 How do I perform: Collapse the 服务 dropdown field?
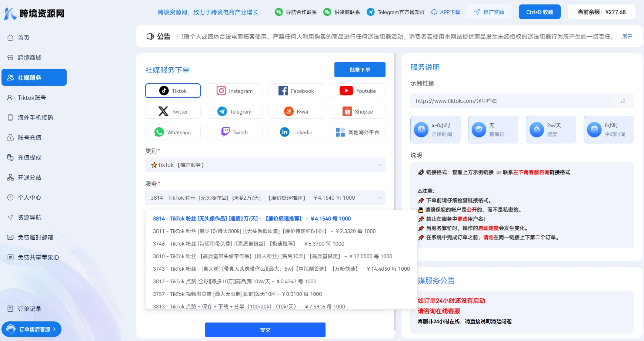tap(265, 198)
